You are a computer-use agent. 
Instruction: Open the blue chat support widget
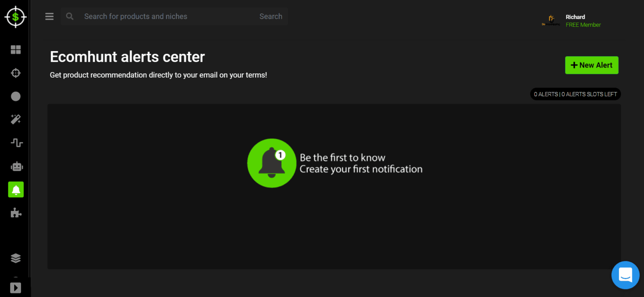[625, 275]
